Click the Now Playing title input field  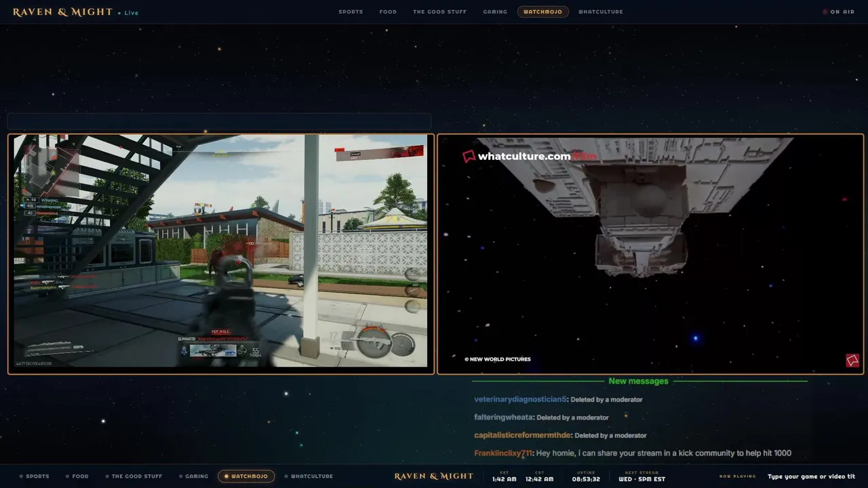point(811,476)
